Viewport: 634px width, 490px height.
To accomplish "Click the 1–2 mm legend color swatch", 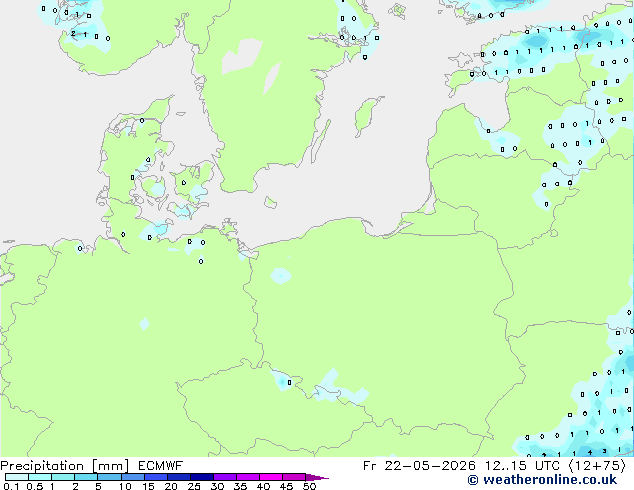I will (63, 477).
